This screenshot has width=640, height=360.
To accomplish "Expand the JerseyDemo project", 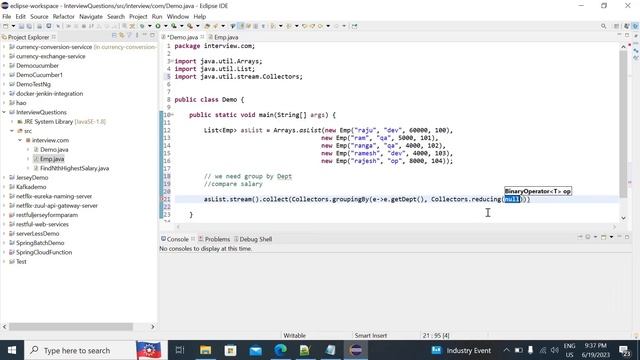I will (x=4, y=178).
